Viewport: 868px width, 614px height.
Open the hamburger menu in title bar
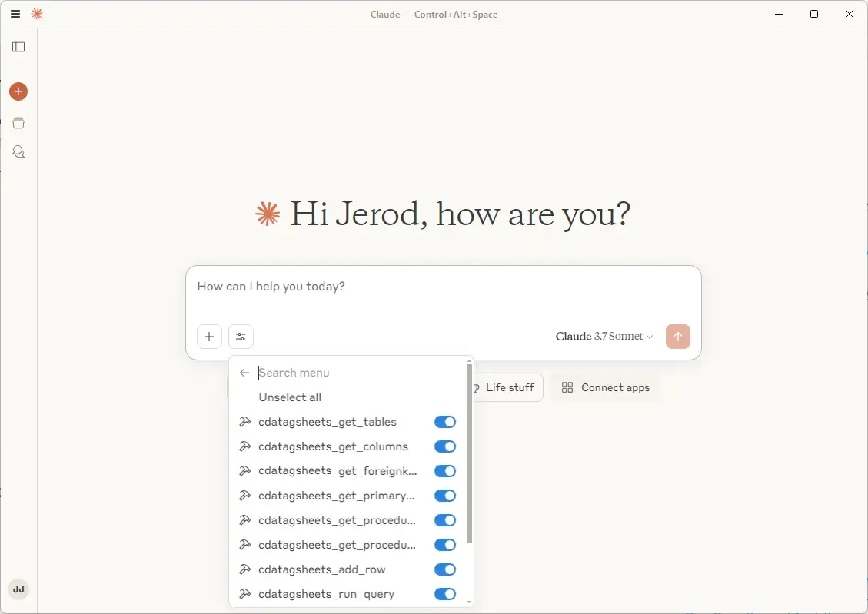coord(15,14)
